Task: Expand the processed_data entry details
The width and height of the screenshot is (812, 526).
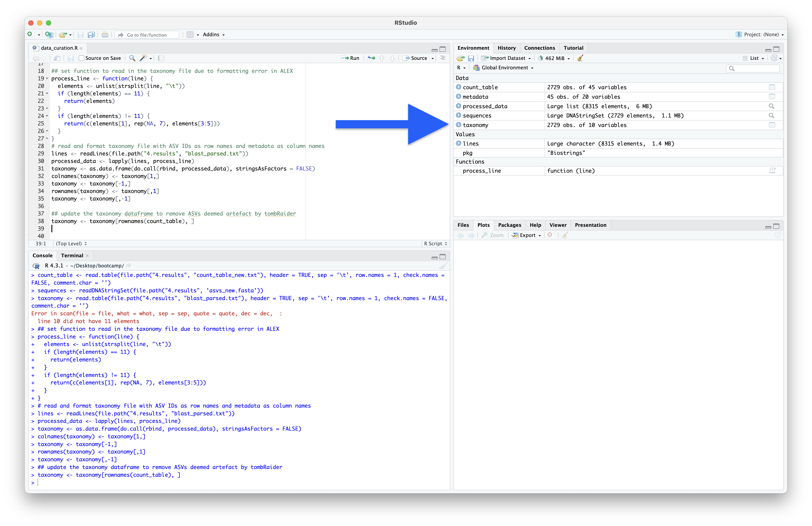Action: (x=459, y=106)
